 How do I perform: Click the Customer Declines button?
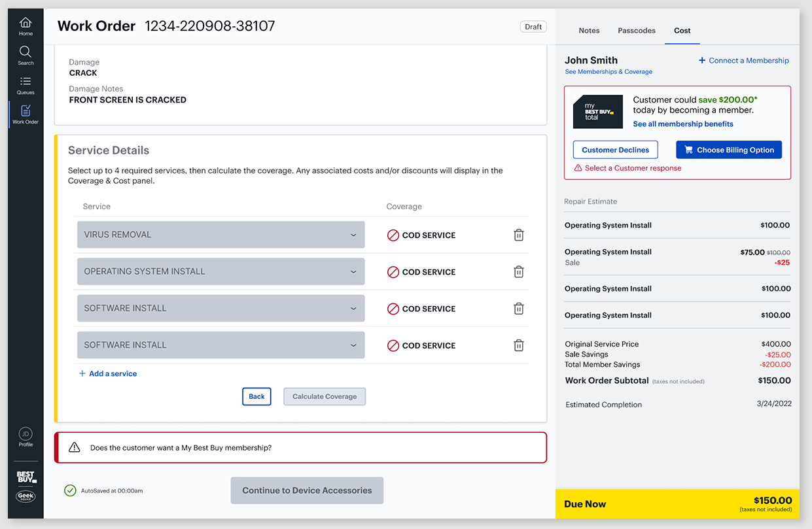click(x=615, y=150)
